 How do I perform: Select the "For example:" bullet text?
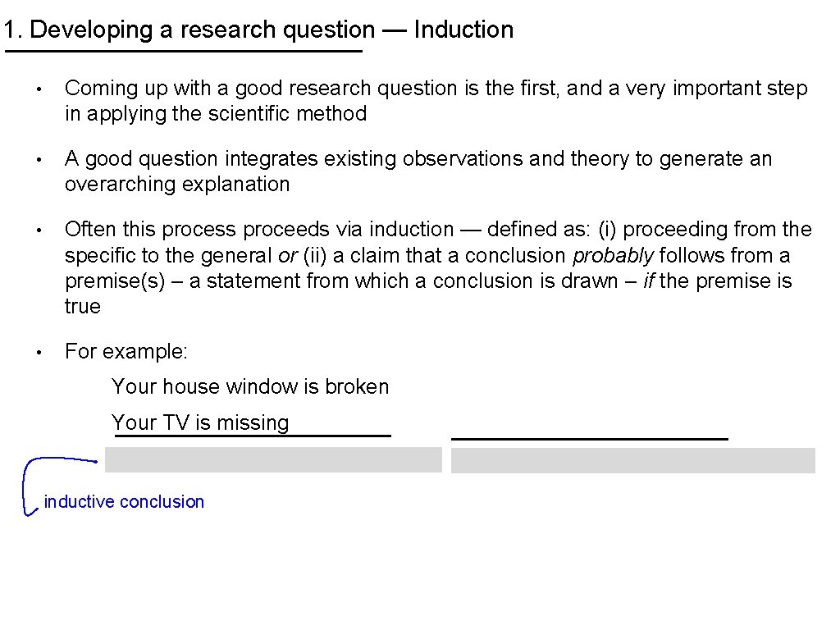coord(126,352)
